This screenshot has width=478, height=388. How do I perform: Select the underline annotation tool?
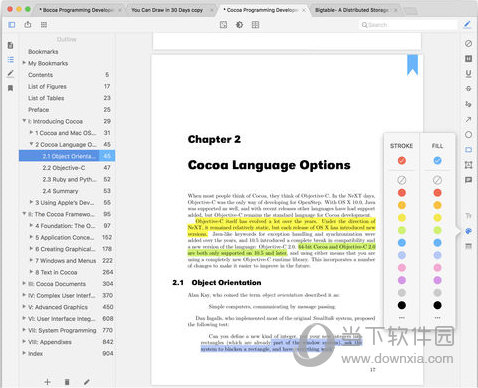click(468, 73)
